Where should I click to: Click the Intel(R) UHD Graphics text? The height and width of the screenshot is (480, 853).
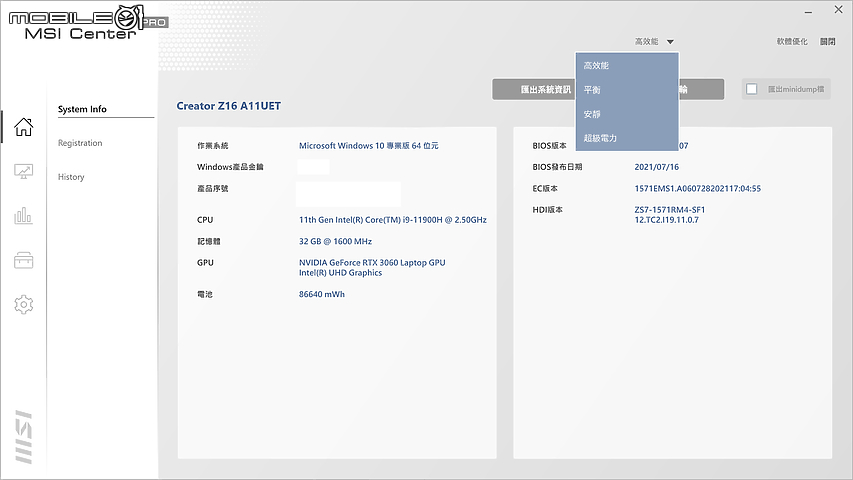point(340,273)
